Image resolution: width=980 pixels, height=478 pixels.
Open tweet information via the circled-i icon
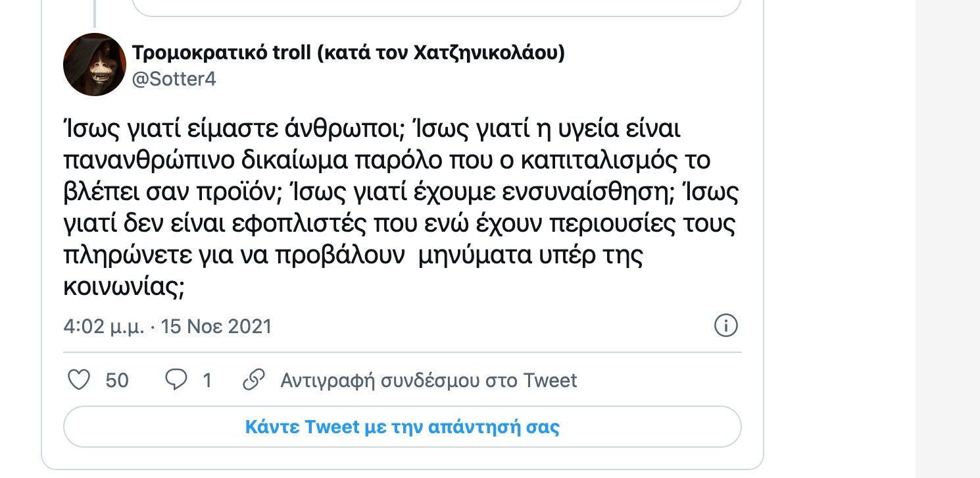725,325
